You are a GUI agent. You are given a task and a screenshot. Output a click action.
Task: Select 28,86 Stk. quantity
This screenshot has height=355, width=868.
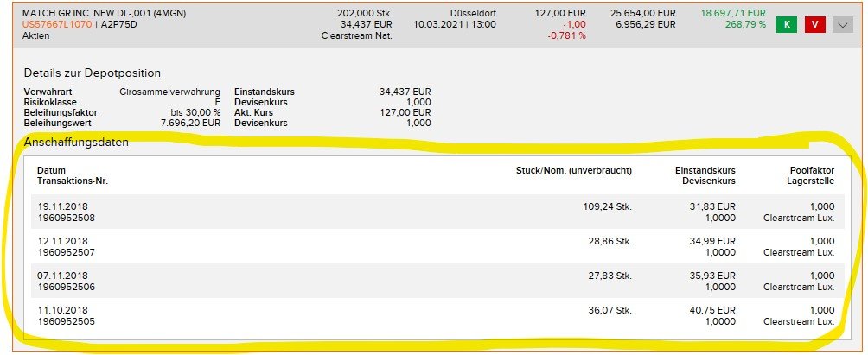[610, 241]
